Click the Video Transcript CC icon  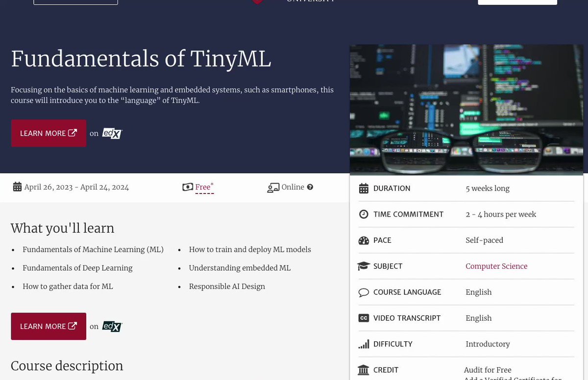coord(364,318)
